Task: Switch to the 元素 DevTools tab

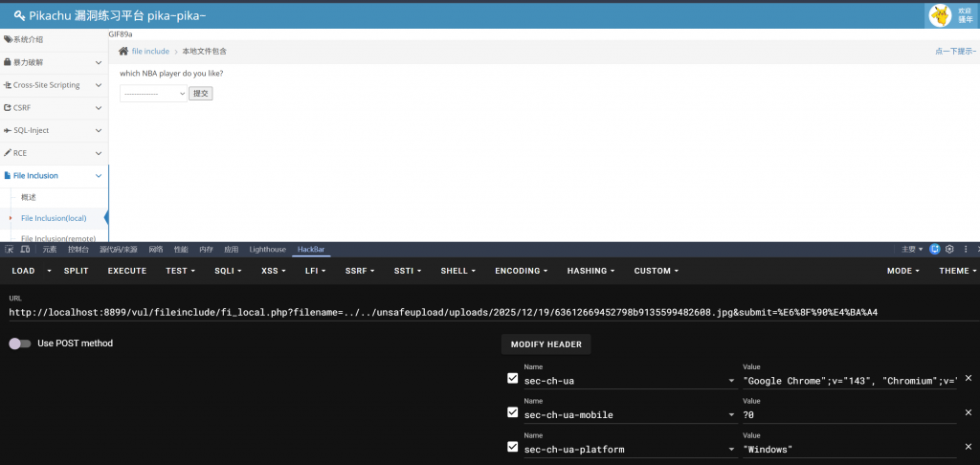Action: click(50, 250)
